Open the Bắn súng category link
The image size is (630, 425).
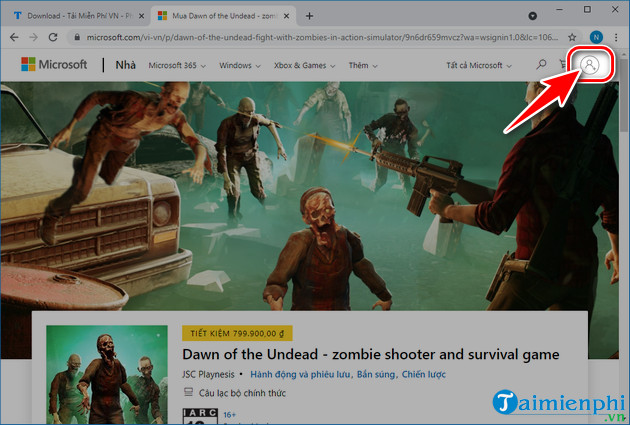tap(377, 374)
